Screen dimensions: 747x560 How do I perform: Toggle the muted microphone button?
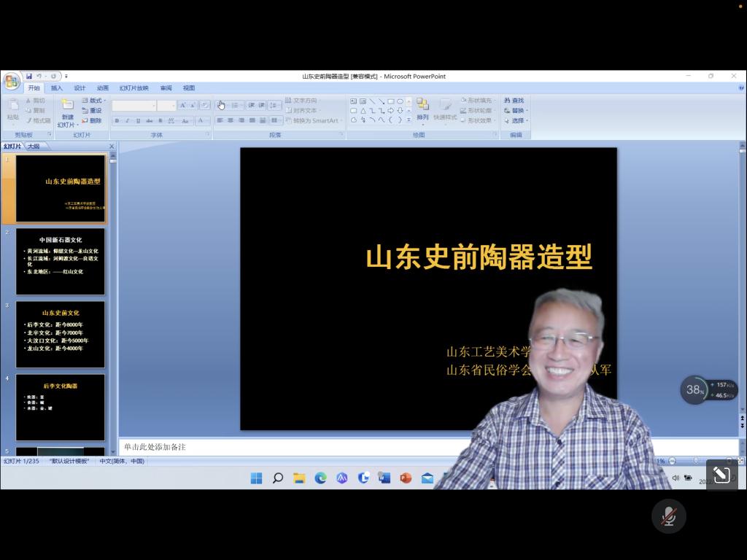[668, 517]
